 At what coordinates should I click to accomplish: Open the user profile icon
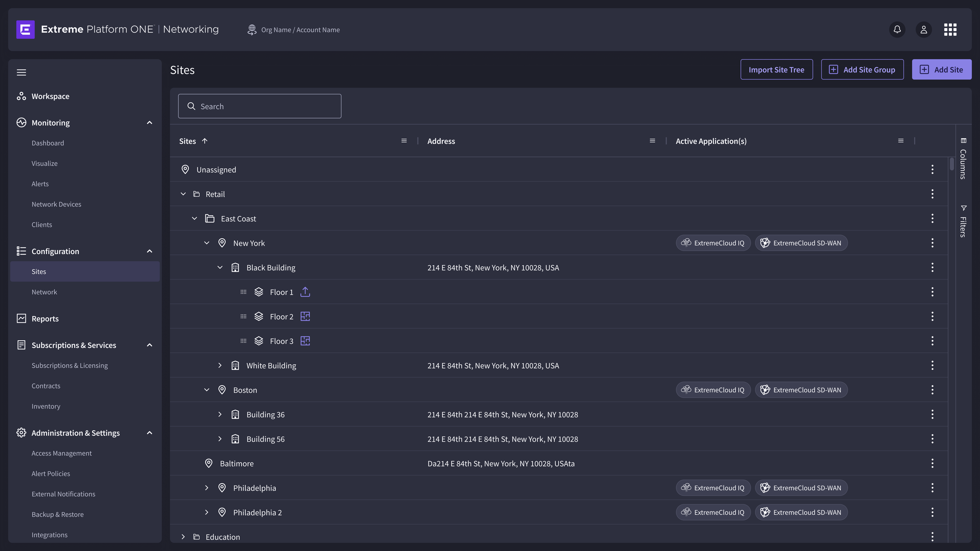click(924, 29)
